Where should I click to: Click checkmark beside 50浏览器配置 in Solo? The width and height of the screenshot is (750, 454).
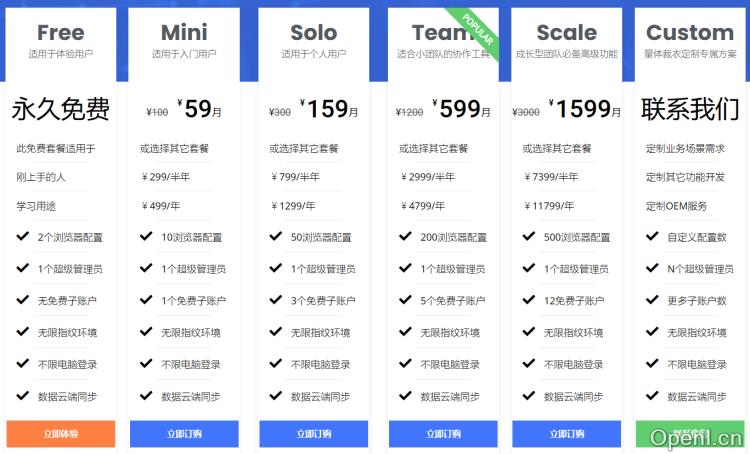click(x=275, y=237)
